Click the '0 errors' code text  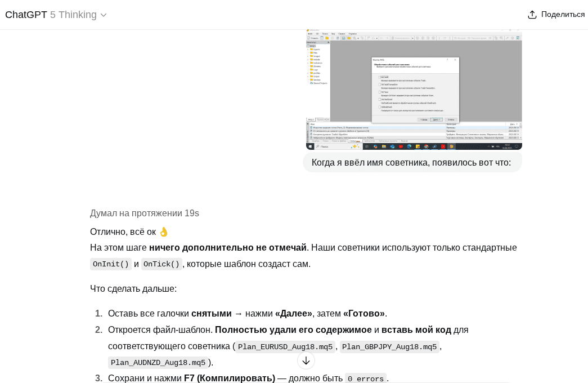[x=366, y=378]
